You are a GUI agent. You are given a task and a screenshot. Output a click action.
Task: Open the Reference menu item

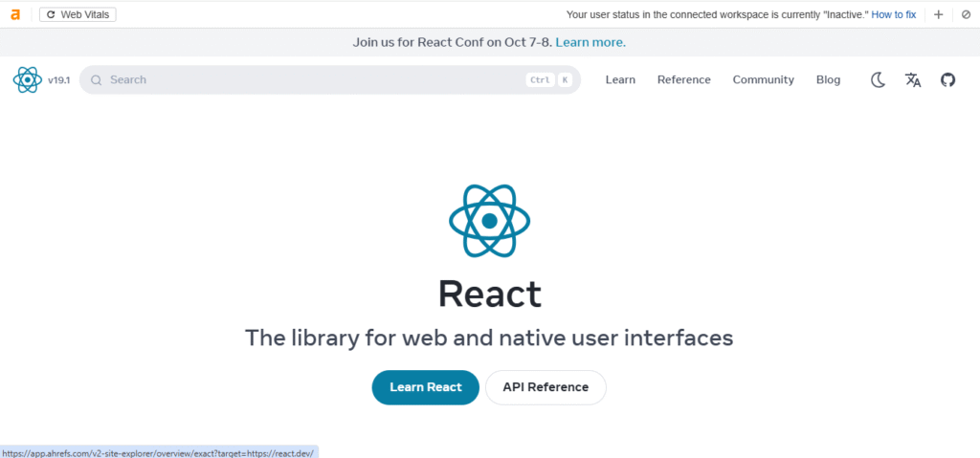(683, 80)
